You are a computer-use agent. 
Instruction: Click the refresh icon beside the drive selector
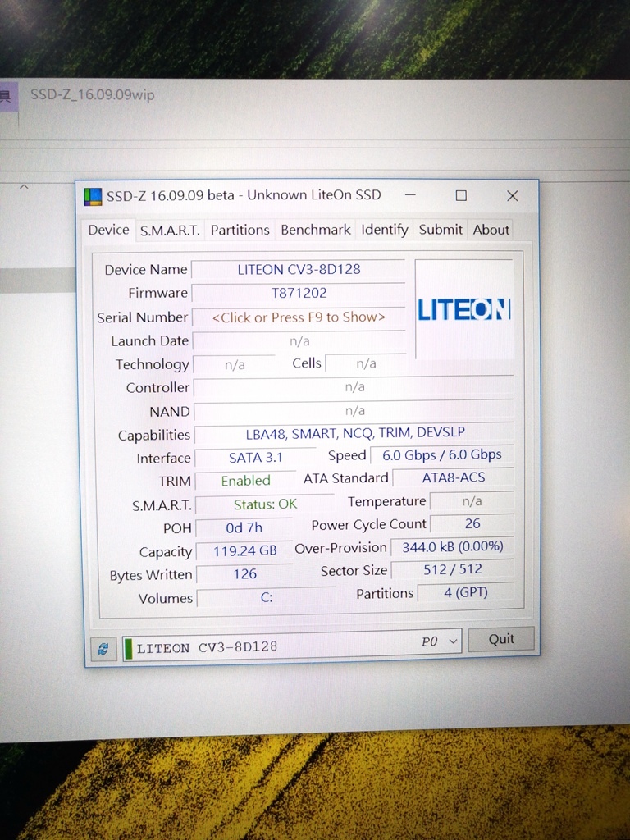103,648
